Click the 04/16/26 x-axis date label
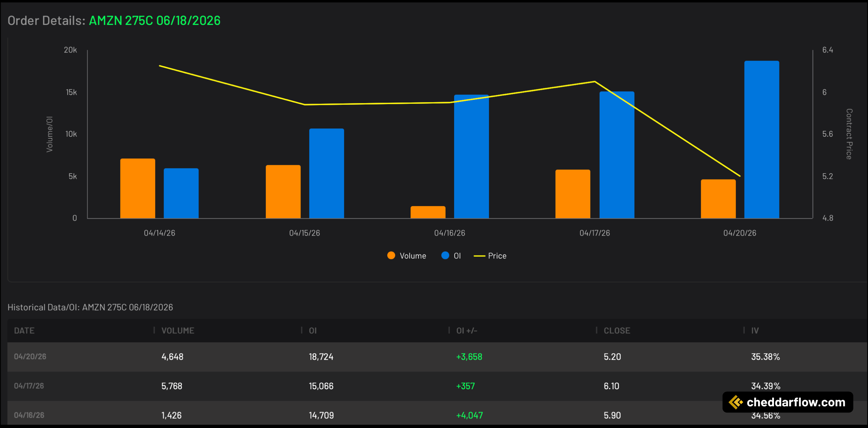This screenshot has width=868, height=428. pos(450,233)
